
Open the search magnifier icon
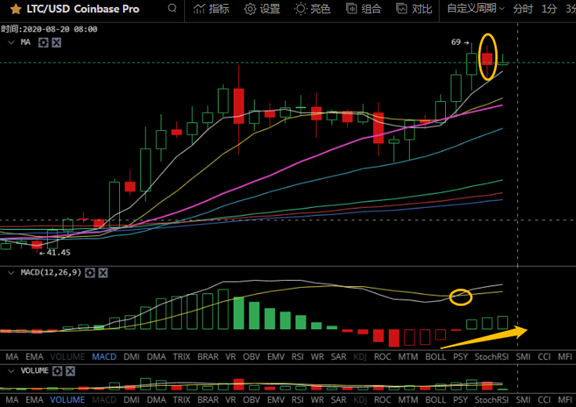[x=172, y=8]
